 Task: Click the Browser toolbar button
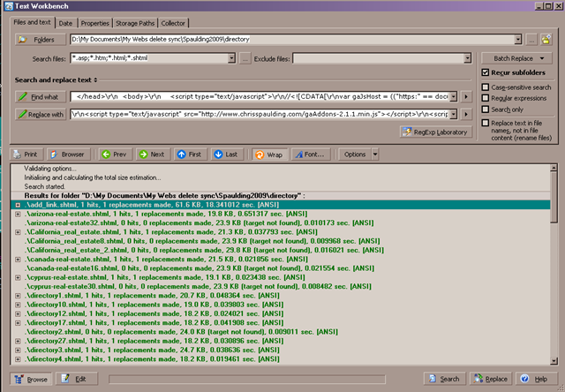click(x=68, y=155)
